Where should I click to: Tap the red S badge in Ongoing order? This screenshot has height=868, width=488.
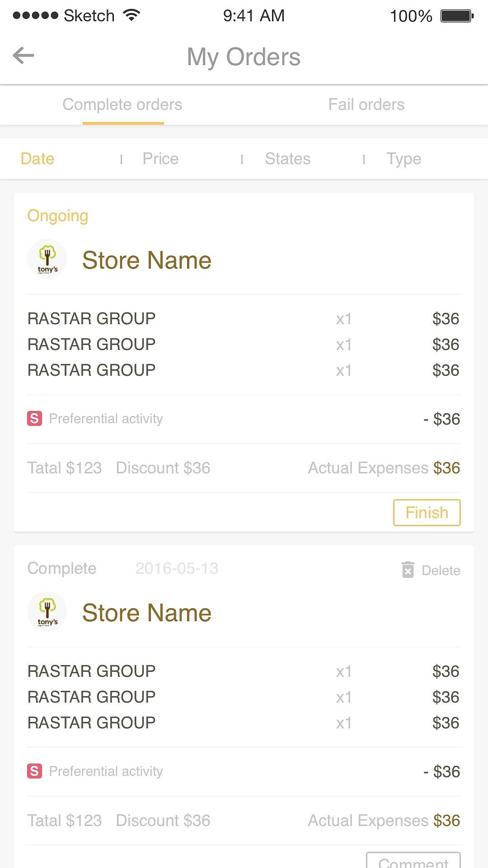point(35,419)
